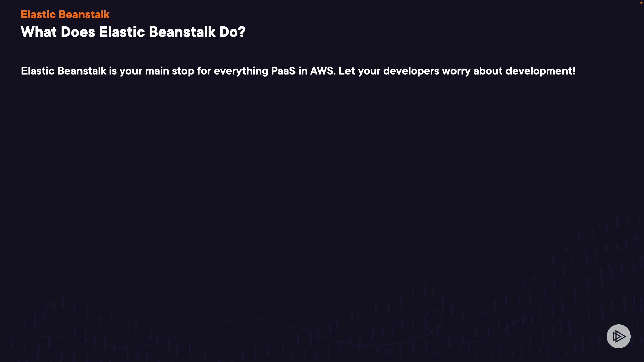Image resolution: width=644 pixels, height=362 pixels.
Task: Select the "What Does Elastic Beanstalk Do?" title
Action: pyautogui.click(x=133, y=32)
